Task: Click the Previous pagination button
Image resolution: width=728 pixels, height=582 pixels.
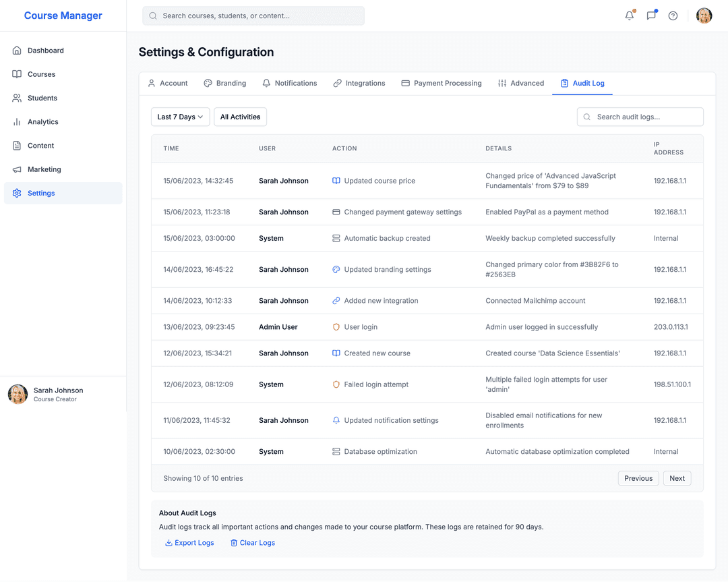Action: pyautogui.click(x=638, y=478)
